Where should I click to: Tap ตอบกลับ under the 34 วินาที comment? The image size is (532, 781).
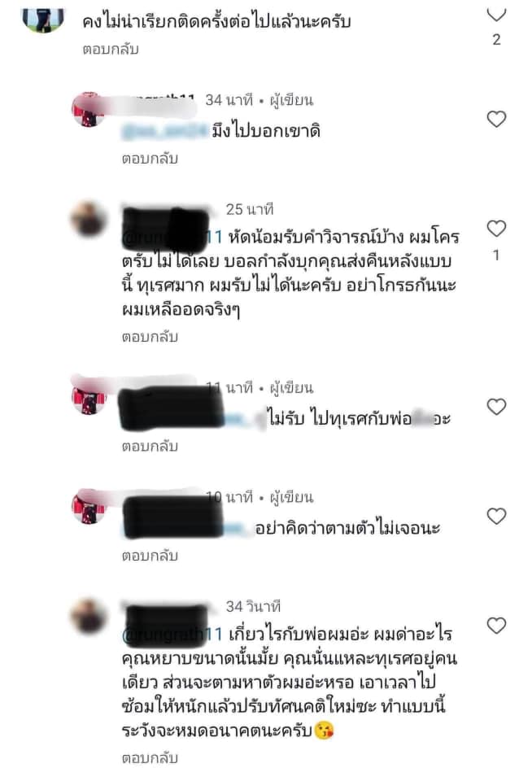pos(150,757)
